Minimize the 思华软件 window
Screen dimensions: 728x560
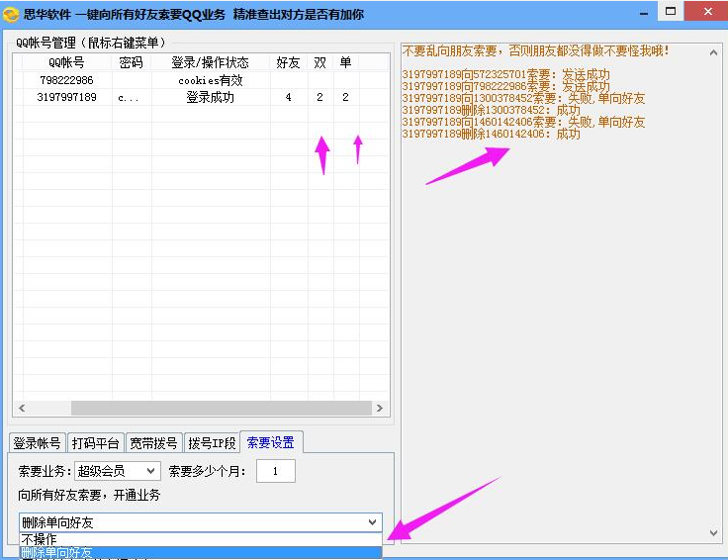[x=644, y=13]
